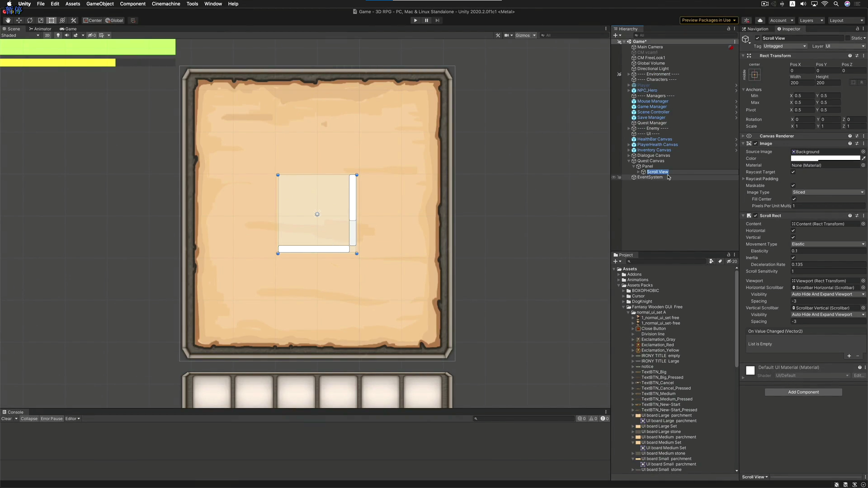Image resolution: width=868 pixels, height=488 pixels.
Task: Select the Scale tool
Action: (x=41, y=20)
